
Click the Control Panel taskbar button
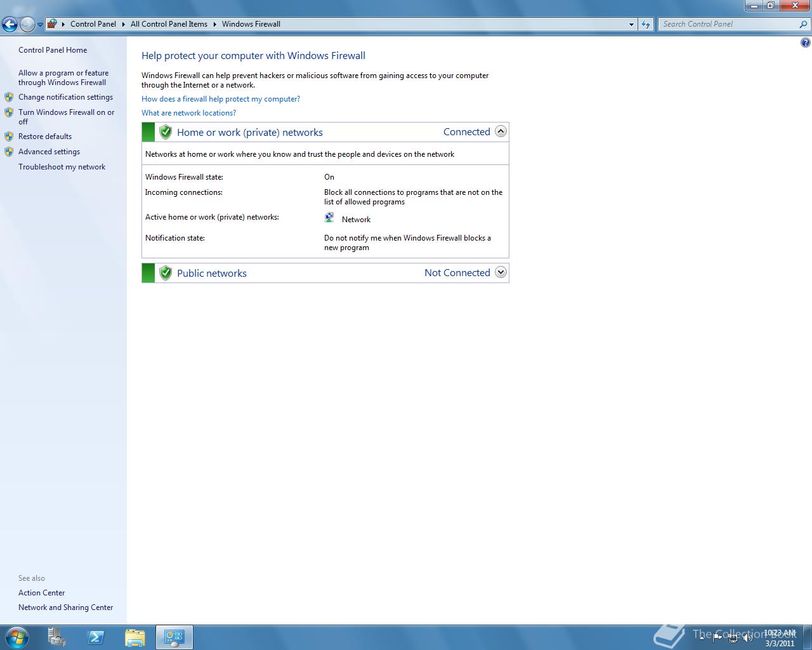tap(174, 637)
